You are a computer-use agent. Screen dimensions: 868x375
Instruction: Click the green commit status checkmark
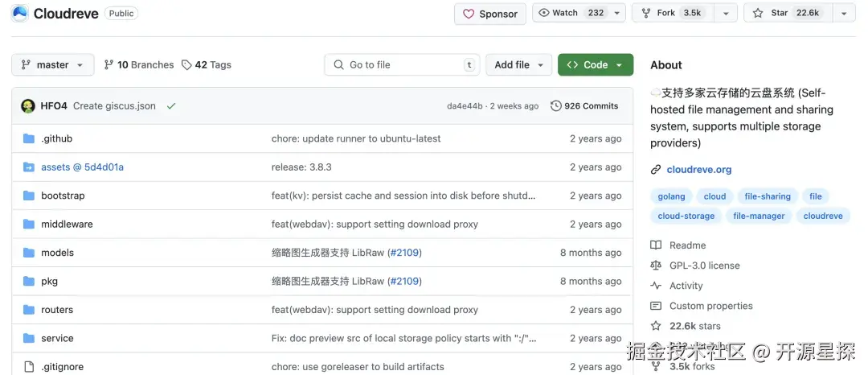point(171,105)
